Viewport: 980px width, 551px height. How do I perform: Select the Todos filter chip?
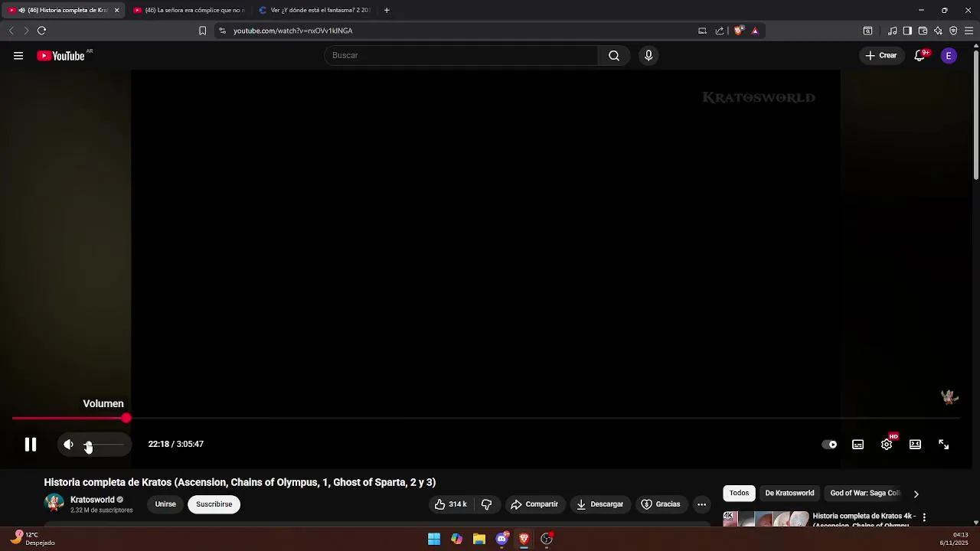coord(739,494)
